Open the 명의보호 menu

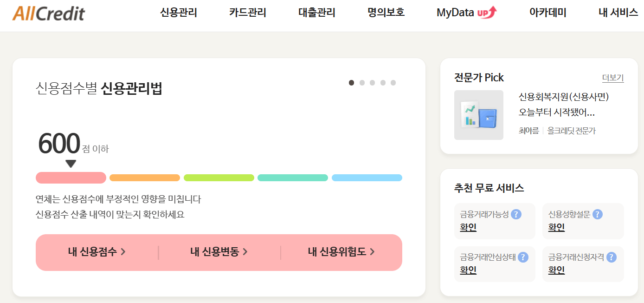[x=385, y=13]
